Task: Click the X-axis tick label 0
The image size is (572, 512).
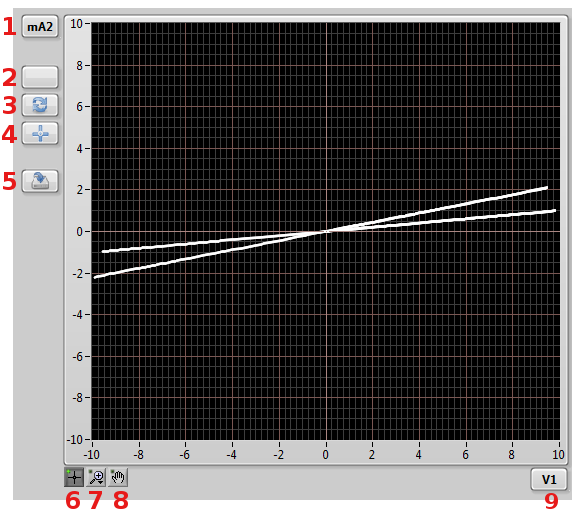Action: pyautogui.click(x=326, y=454)
